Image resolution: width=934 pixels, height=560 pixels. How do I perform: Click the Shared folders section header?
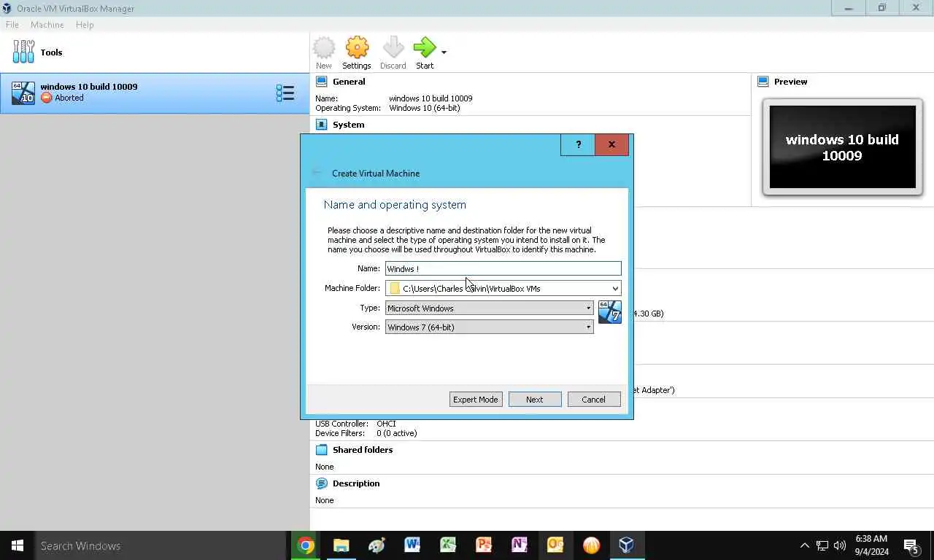363,450
